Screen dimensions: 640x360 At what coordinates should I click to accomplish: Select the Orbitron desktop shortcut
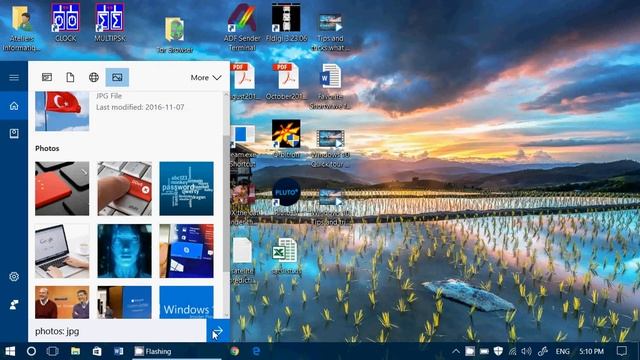tap(286, 139)
